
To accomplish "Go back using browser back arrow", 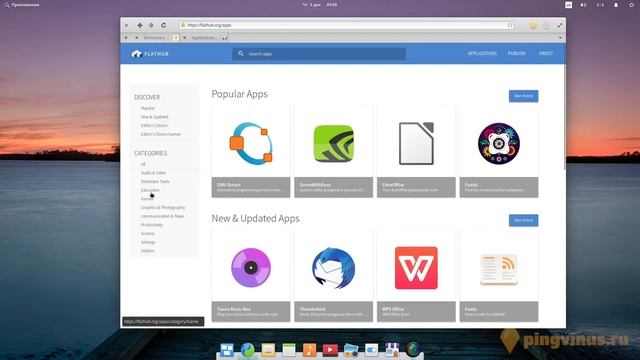I will coord(140,25).
